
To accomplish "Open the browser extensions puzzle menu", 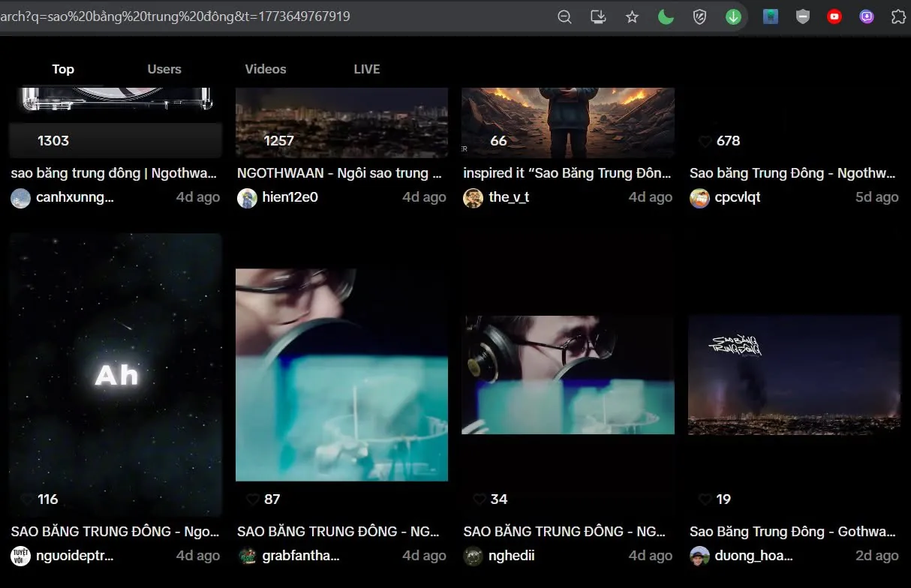I will tap(898, 16).
